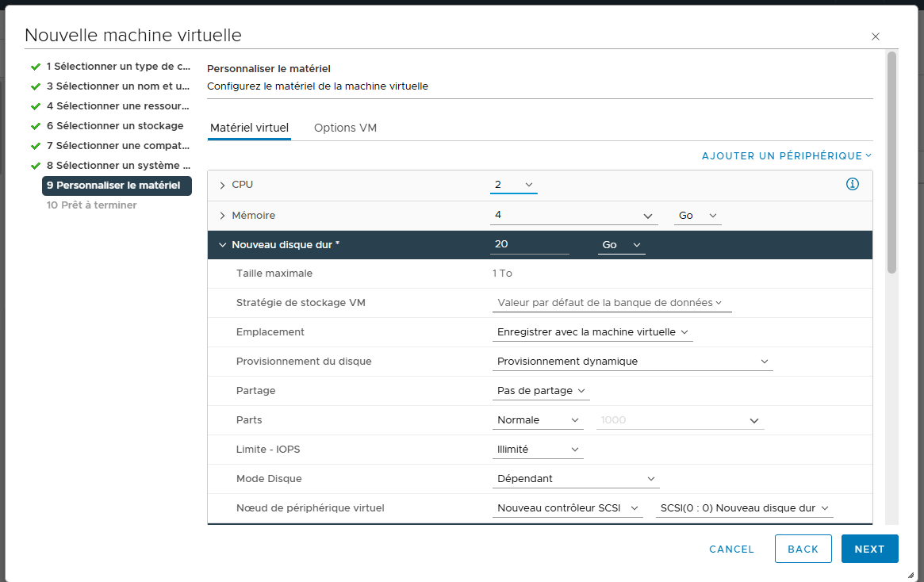Collapse the Nouveau disque dur section

tap(222, 245)
